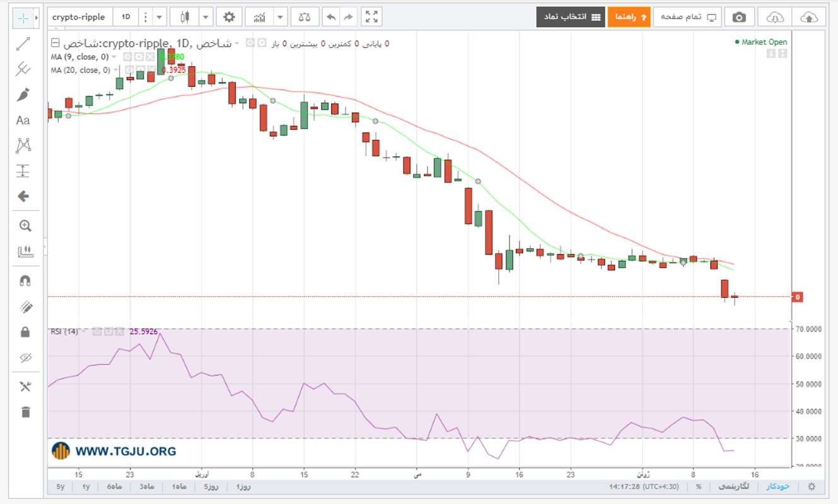Redo the chart action
This screenshot has height=504, width=838.
348,17
